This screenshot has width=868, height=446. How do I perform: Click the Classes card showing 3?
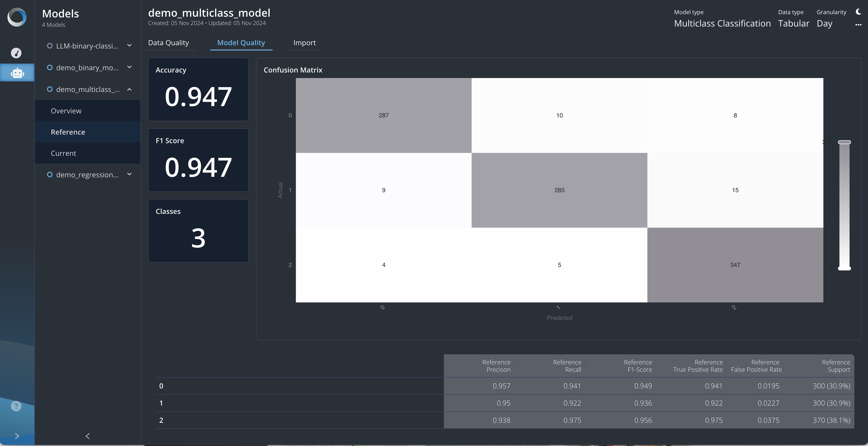(198, 231)
